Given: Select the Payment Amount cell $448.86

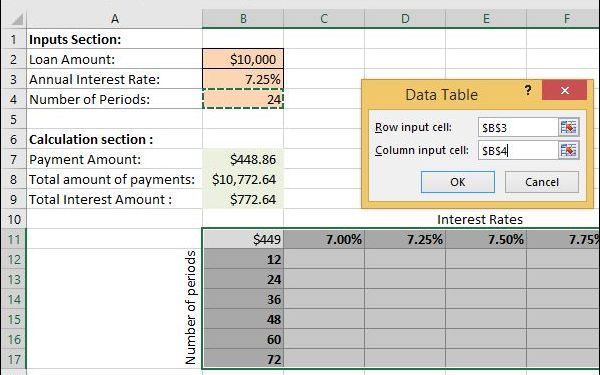Looking at the screenshot, I should [243, 160].
